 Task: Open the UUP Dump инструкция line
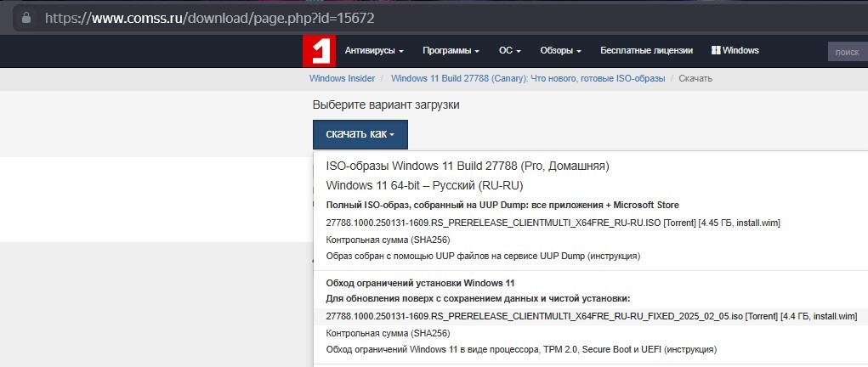pyautogui.click(x=483, y=257)
